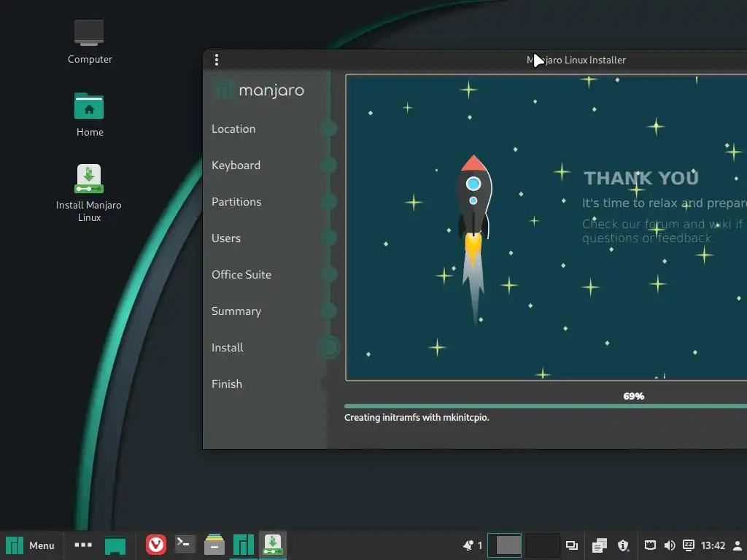Select the Location step in sidebar
This screenshot has width=747, height=560.
click(x=233, y=129)
